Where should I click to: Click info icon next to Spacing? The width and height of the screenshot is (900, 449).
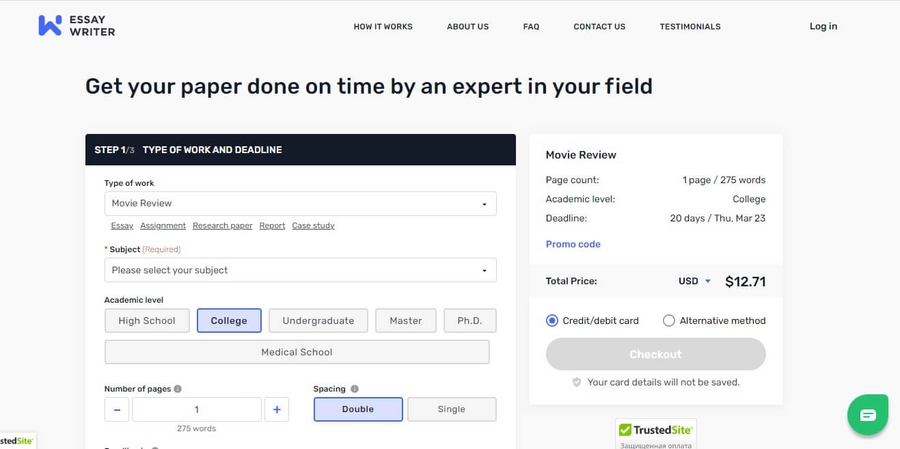pyautogui.click(x=354, y=389)
